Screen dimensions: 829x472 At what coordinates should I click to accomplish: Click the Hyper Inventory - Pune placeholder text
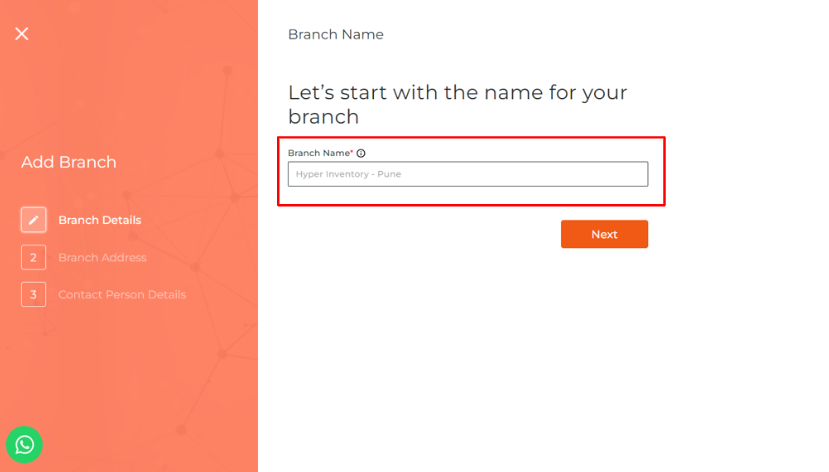point(348,174)
